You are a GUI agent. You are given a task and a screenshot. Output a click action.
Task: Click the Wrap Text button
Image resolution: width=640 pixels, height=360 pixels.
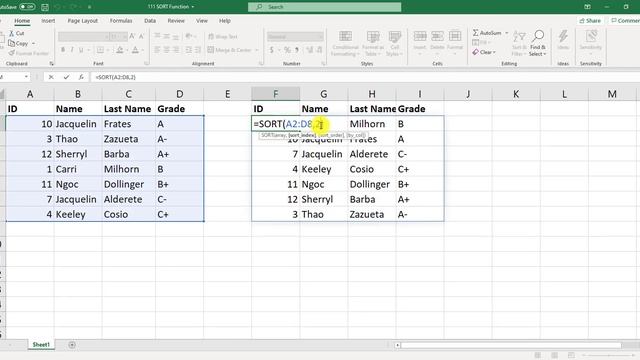223,37
